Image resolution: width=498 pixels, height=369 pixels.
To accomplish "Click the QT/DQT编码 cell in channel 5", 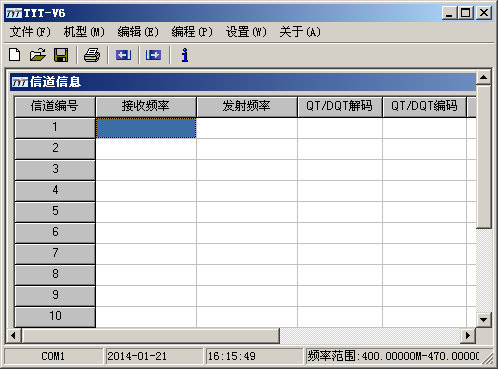I will coord(424,212).
